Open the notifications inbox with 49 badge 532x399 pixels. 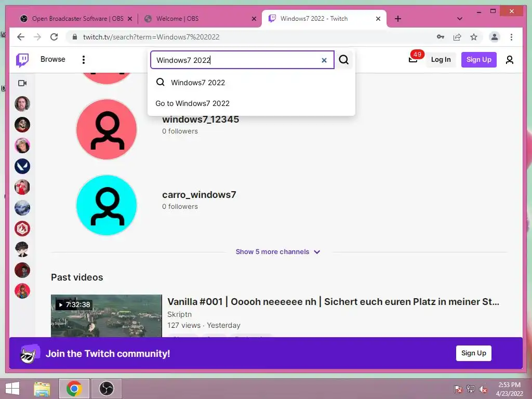click(x=414, y=59)
